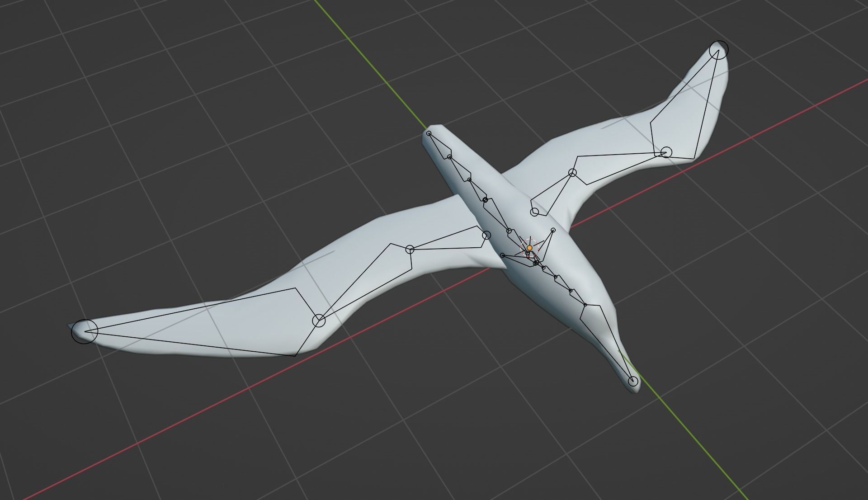Image resolution: width=868 pixels, height=500 pixels.
Task: Click the raised wing's shoulder joint on the body
Action: click(534, 212)
